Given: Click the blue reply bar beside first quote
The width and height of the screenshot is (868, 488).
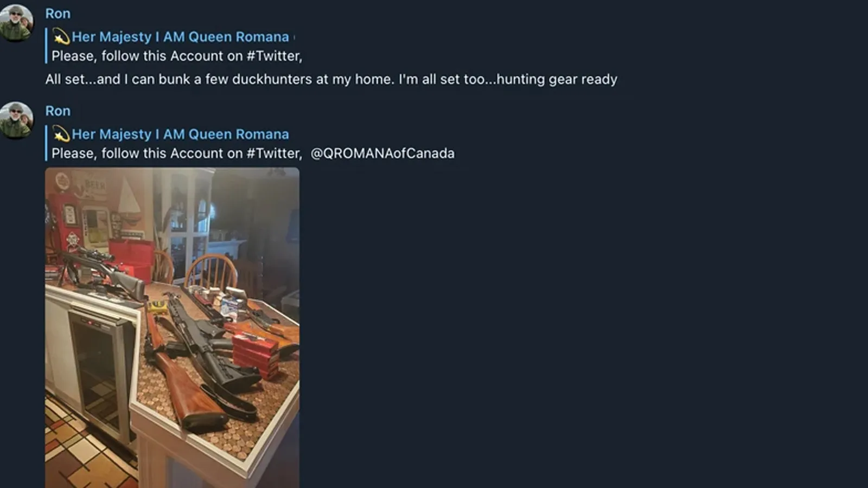Looking at the screenshot, I should (46, 46).
